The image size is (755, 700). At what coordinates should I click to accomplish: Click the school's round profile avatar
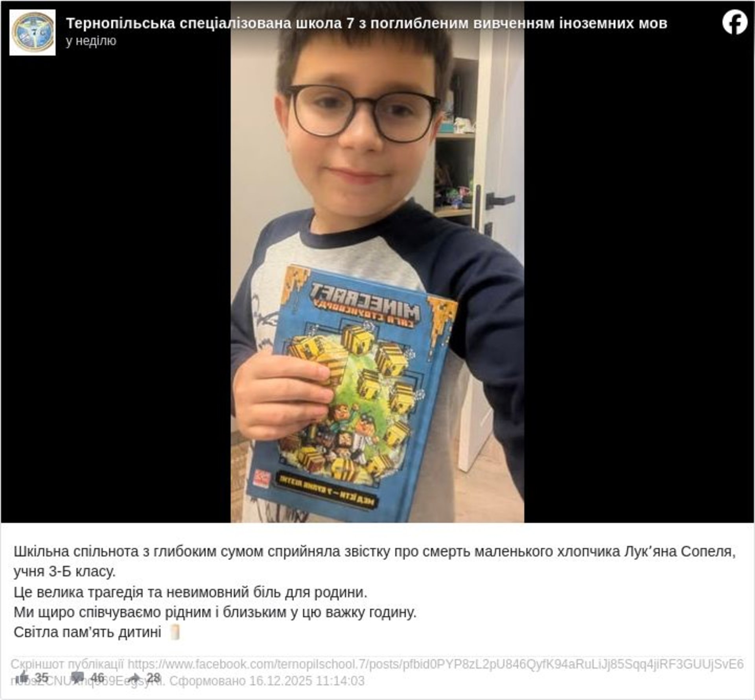point(33,33)
